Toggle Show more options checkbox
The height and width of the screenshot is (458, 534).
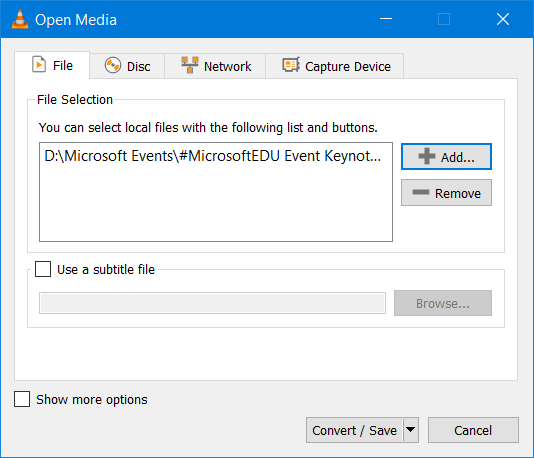[22, 399]
